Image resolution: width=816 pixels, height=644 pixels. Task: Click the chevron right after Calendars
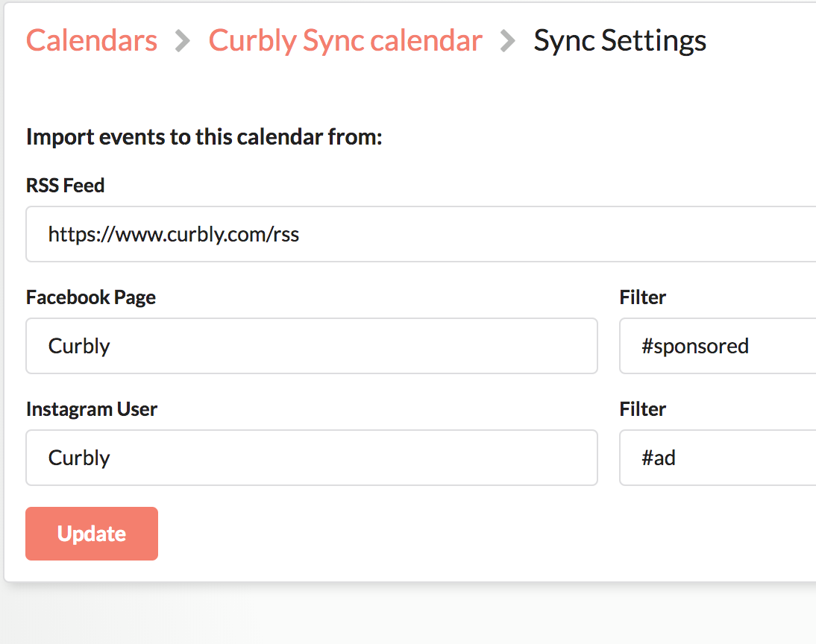point(183,41)
